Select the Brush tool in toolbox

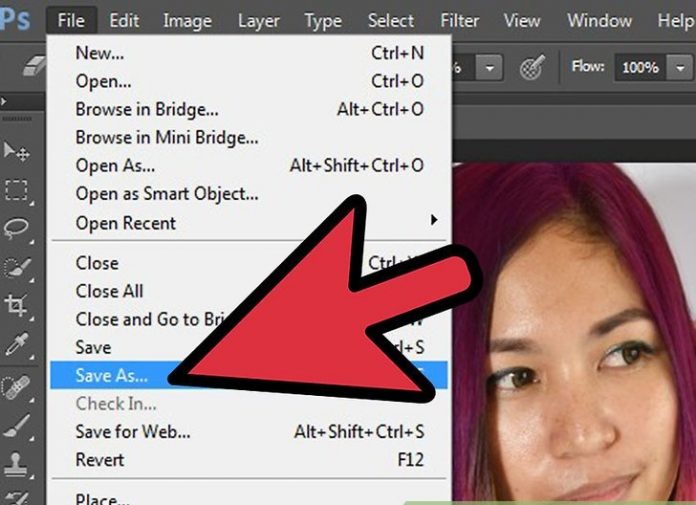(x=16, y=424)
